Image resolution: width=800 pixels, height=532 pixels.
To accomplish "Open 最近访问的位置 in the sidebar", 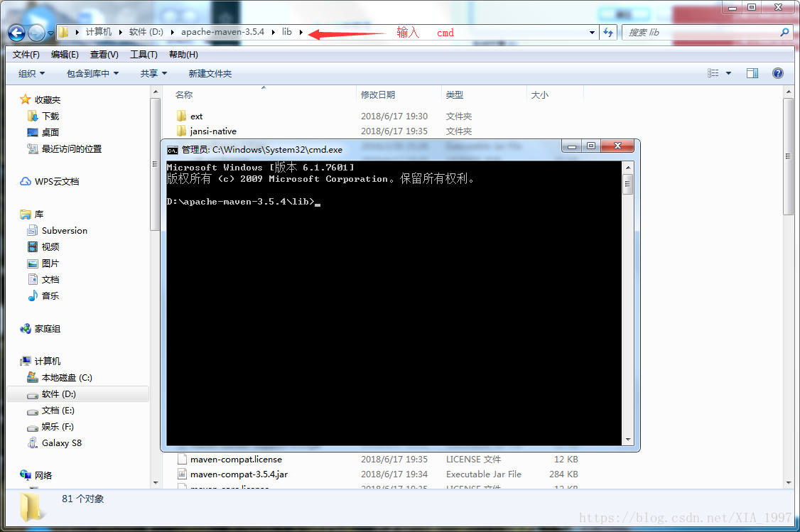I will click(72, 149).
